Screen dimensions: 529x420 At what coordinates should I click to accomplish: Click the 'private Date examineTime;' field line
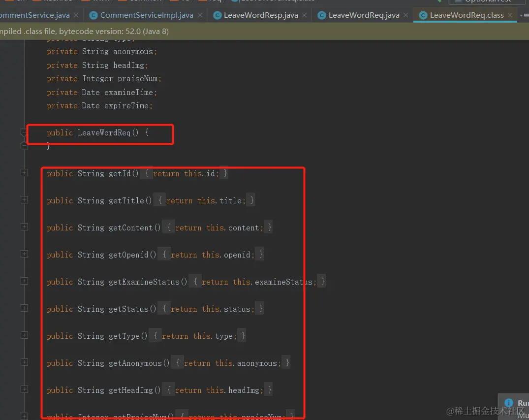click(102, 92)
